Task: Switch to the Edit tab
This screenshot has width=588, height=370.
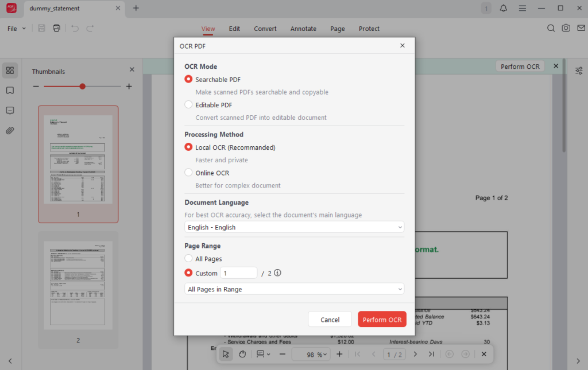Action: coord(234,29)
